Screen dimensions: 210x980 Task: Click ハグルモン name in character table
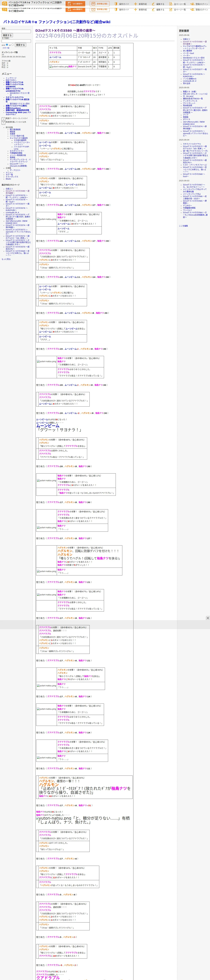[54, 62]
